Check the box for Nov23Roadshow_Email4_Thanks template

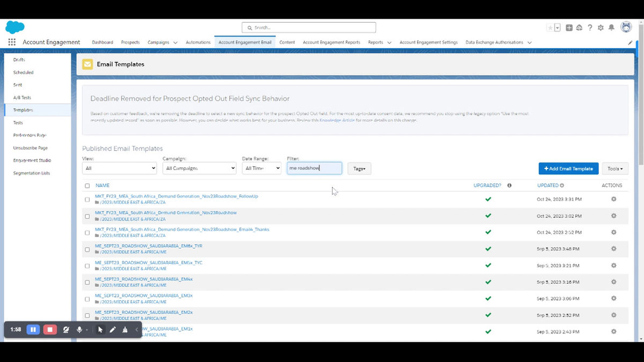pyautogui.click(x=87, y=233)
